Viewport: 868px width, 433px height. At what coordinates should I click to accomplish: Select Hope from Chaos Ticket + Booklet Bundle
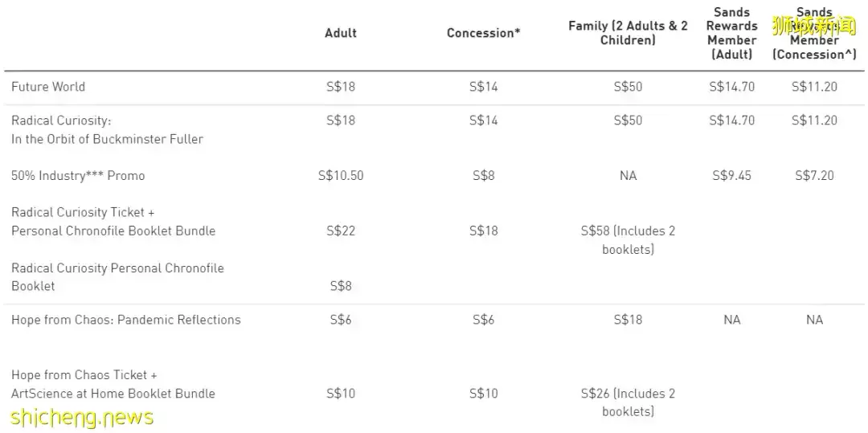[113, 384]
